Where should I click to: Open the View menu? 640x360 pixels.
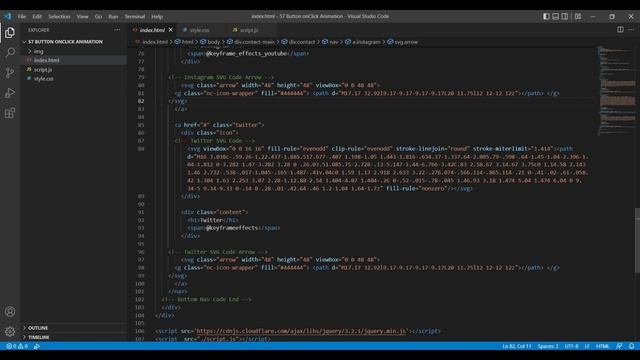coord(82,16)
